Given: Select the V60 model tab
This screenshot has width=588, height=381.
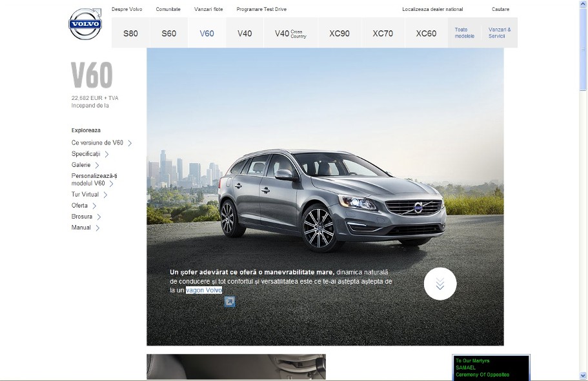Looking at the screenshot, I should click(x=207, y=33).
